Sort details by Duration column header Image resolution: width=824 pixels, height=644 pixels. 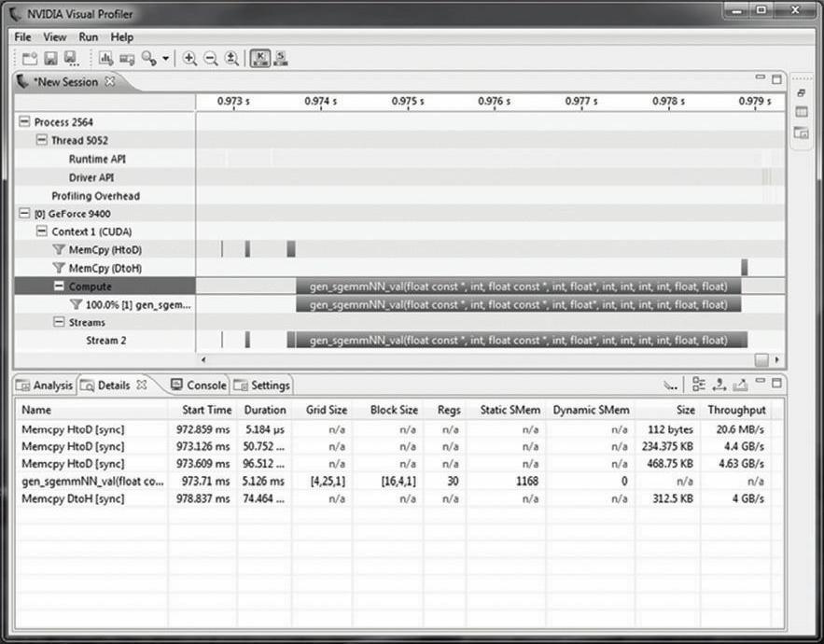[x=265, y=410]
